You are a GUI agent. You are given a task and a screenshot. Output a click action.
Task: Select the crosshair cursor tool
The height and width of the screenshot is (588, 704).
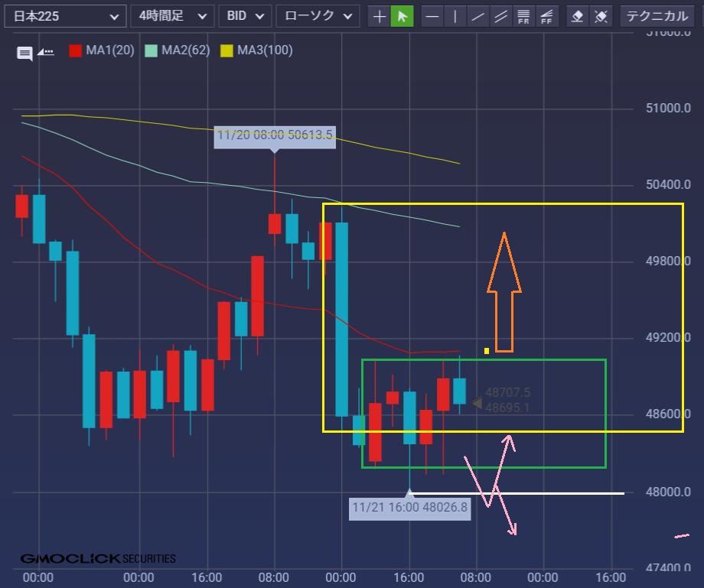pos(379,16)
